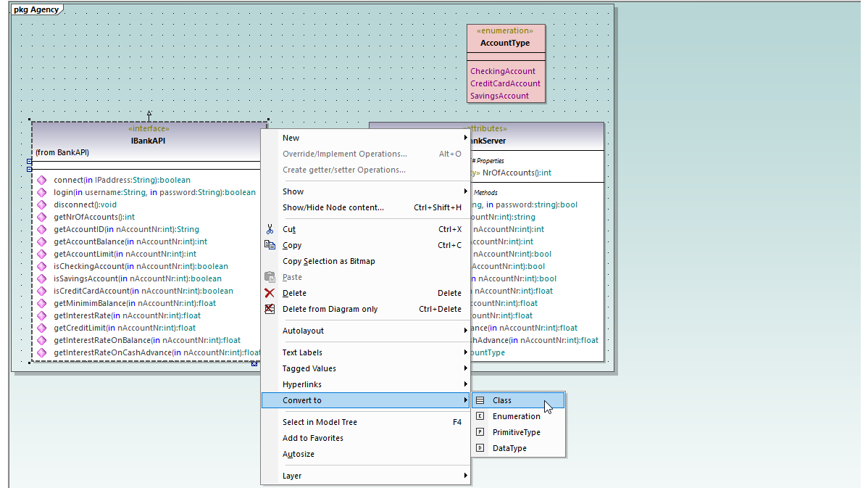
Task: Click the Copy icon in the context menu
Action: point(270,245)
